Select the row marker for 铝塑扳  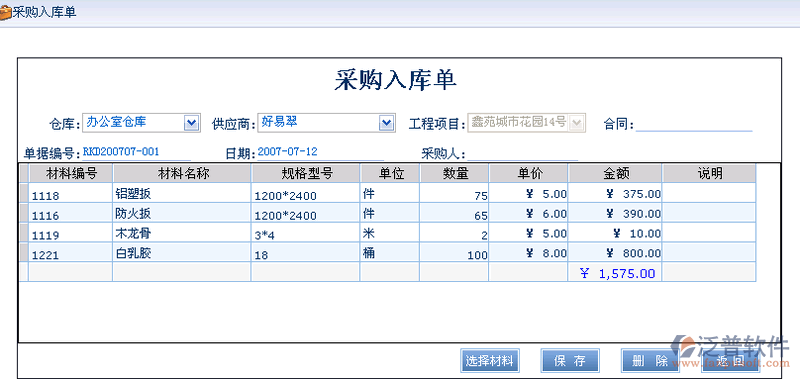(x=23, y=193)
